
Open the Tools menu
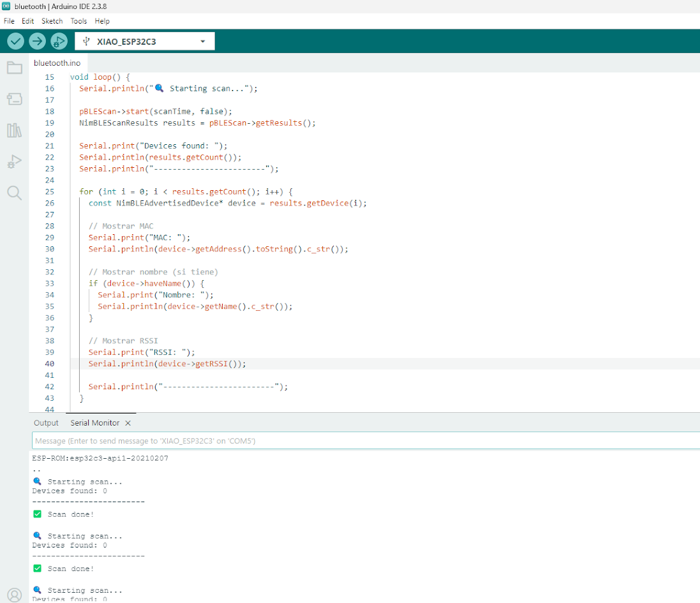pyautogui.click(x=78, y=21)
